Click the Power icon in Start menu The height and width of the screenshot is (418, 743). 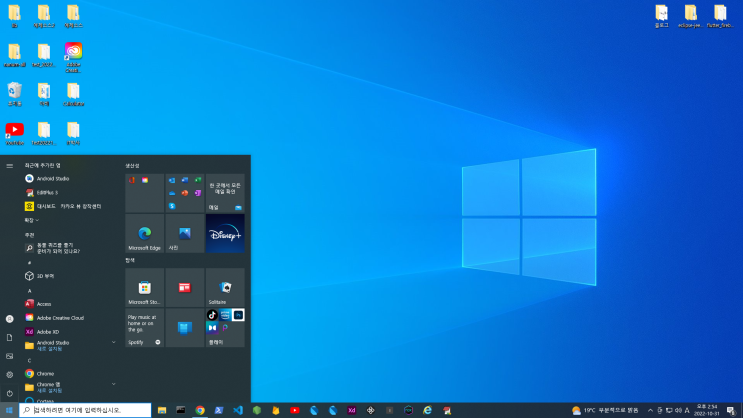[9, 393]
